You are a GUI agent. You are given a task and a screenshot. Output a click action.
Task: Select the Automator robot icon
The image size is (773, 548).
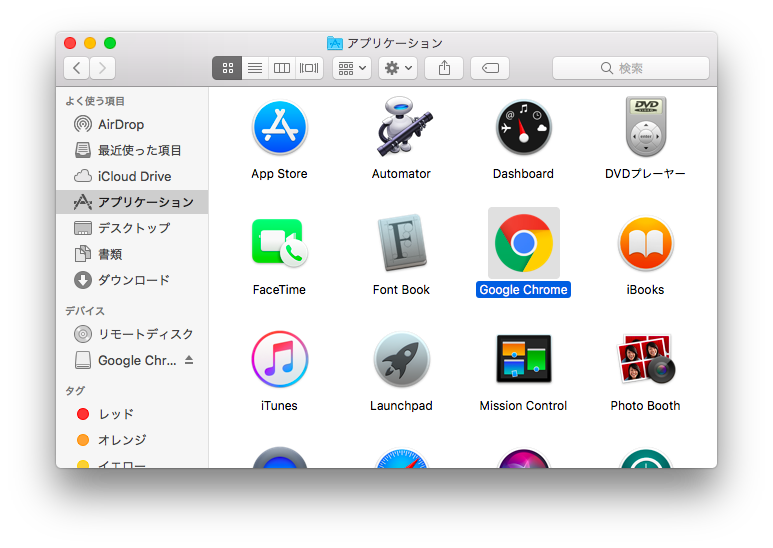(403, 127)
